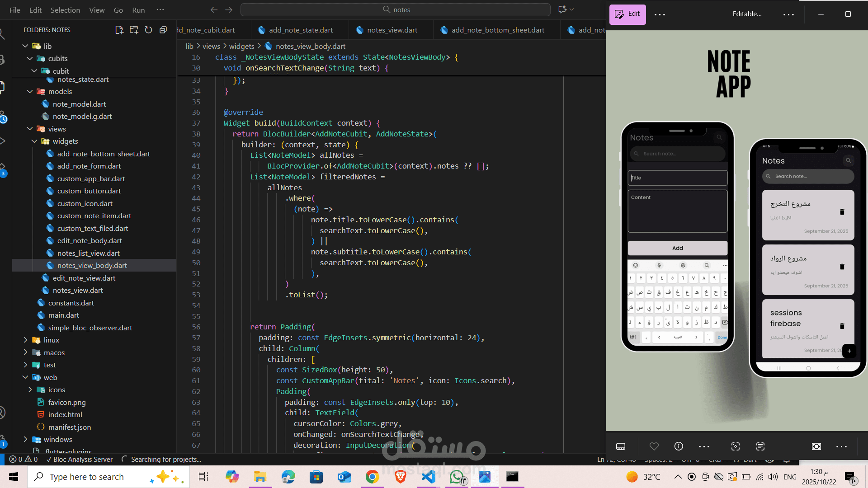Click the Edit button in Photos
868x488 pixels.
[x=627, y=14]
